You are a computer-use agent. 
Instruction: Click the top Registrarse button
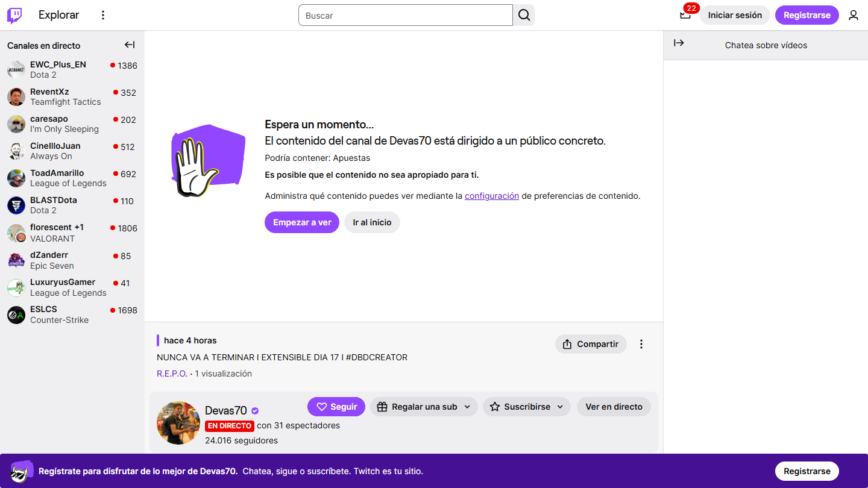point(807,15)
